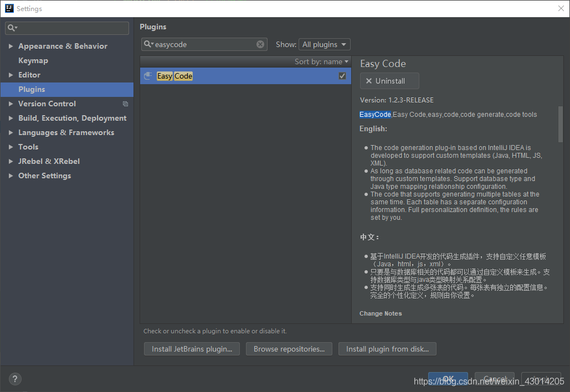Close the Settings dialog window
The image size is (570, 392).
point(561,8)
